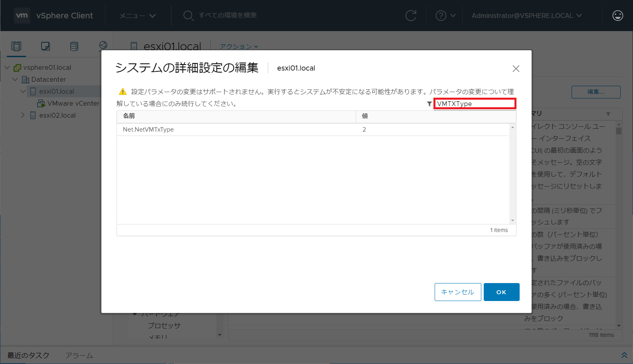
Task: Expand the help menu chevron
Action: [453, 16]
